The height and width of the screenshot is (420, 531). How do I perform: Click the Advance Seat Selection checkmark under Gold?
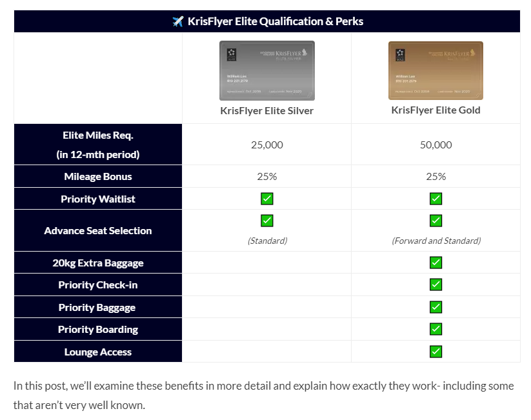[436, 221]
